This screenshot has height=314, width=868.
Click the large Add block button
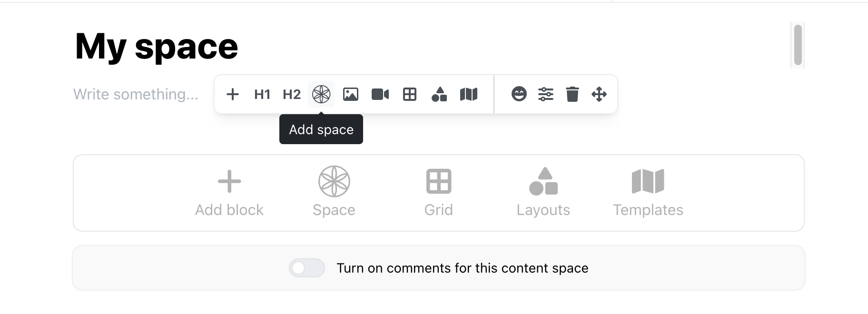pyautogui.click(x=229, y=193)
